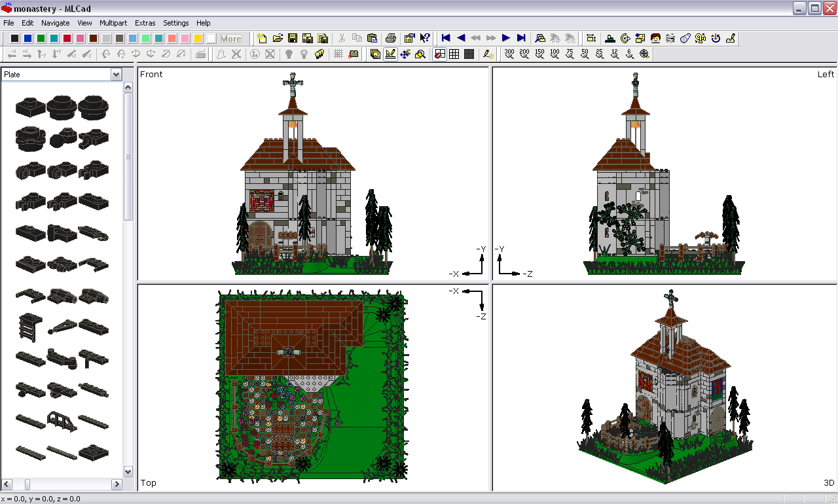
Task: Toggle the view mode stacked-windows button
Action: pyautogui.click(x=375, y=54)
